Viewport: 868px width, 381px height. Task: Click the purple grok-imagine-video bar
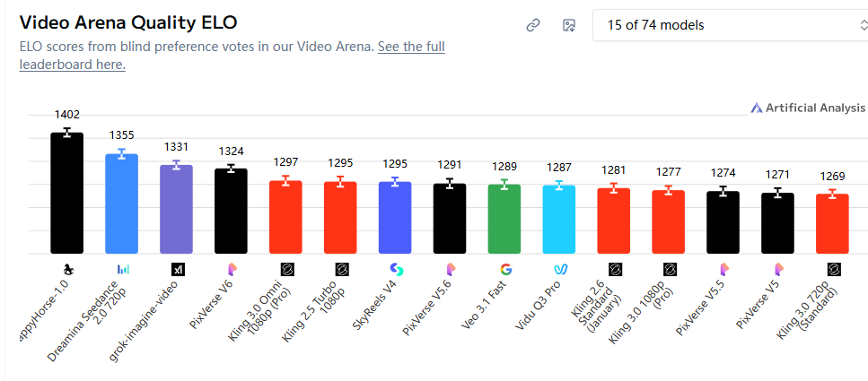177,209
